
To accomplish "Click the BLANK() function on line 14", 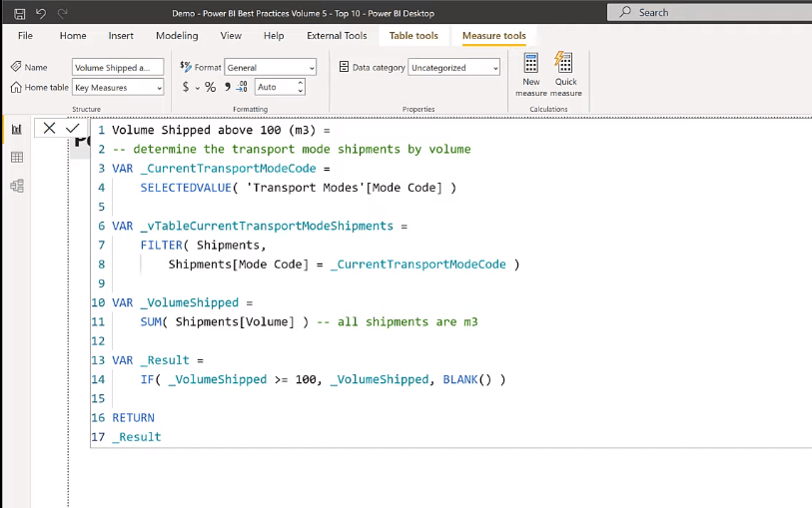I will (467, 379).
